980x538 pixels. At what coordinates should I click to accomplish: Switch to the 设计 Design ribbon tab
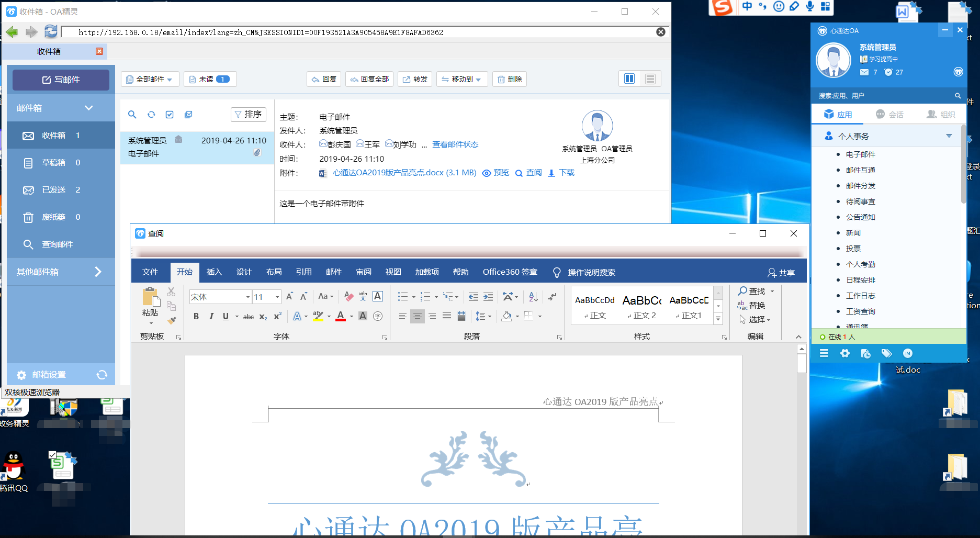click(244, 272)
